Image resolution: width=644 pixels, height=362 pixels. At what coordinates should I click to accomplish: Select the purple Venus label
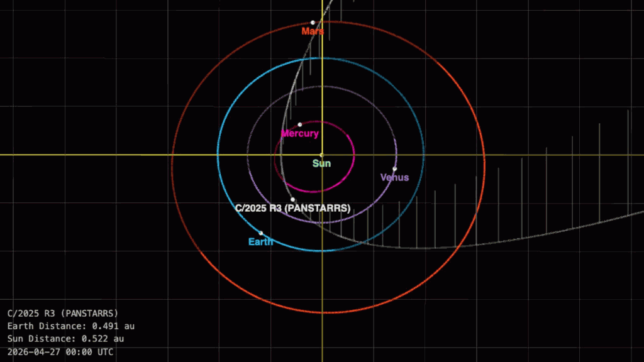[x=394, y=178]
